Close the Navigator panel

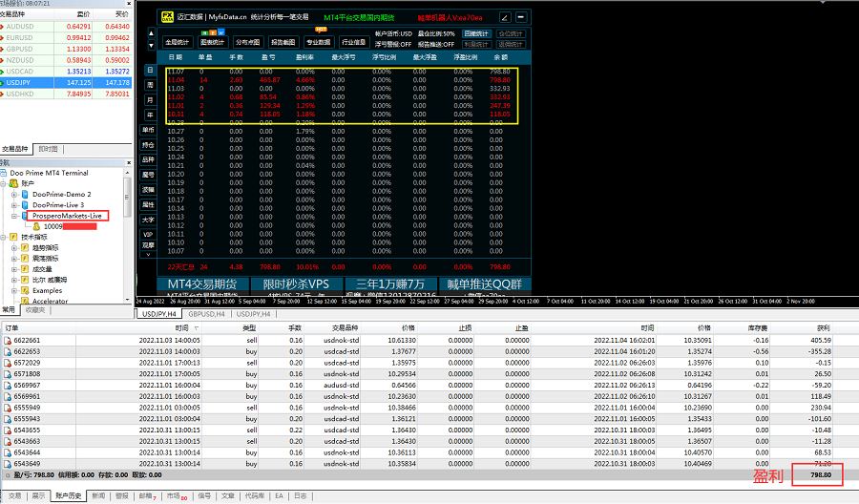point(129,162)
